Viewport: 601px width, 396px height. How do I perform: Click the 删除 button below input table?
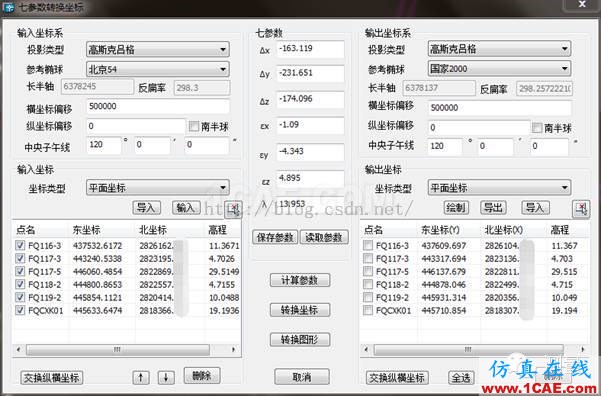[x=202, y=375]
